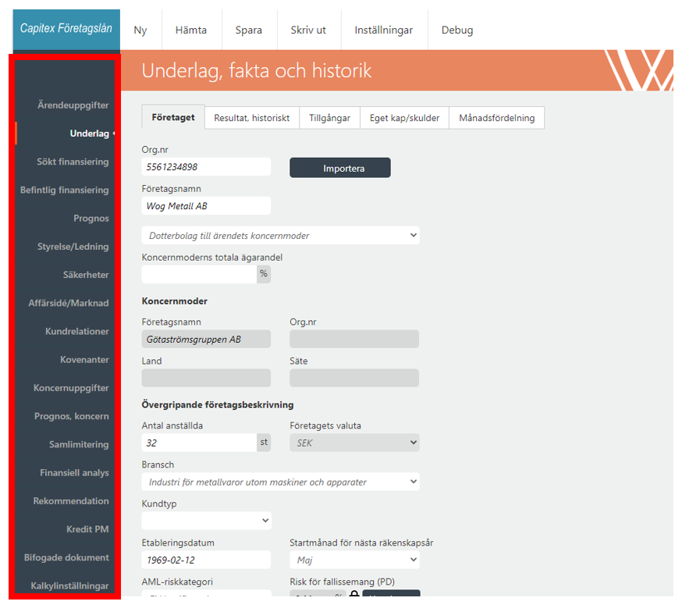Viewport: 700px width, 612px height.
Task: Open the Företagets valuta SEK dropdown
Action: 354,443
